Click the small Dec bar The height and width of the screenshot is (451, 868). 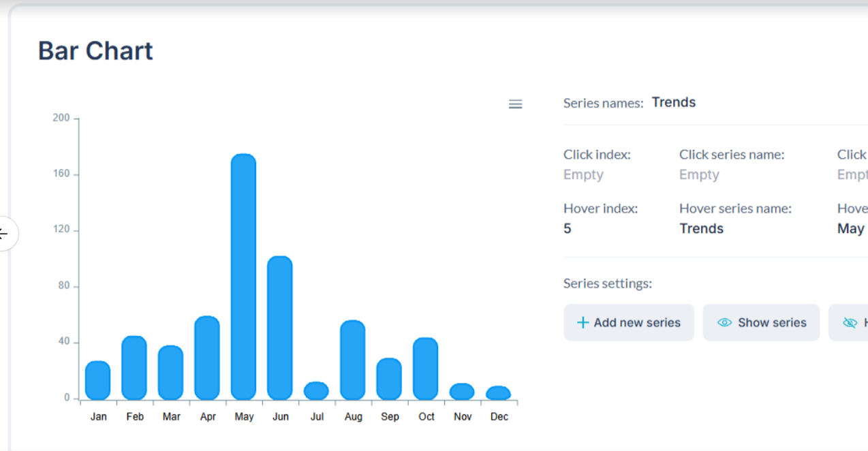point(499,392)
